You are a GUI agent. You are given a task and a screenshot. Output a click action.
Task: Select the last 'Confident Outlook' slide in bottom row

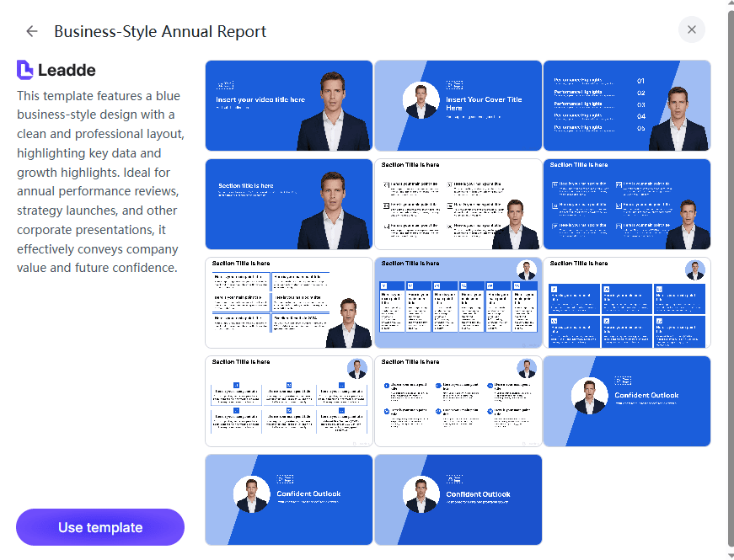[458, 499]
